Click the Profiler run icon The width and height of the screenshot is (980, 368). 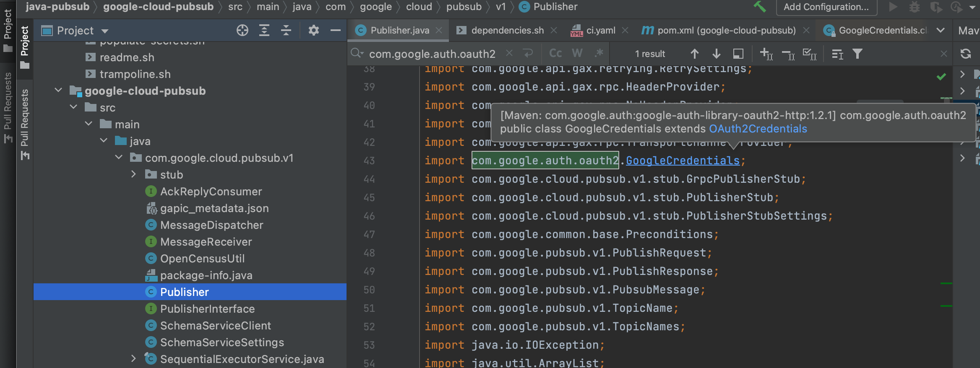[x=957, y=7]
